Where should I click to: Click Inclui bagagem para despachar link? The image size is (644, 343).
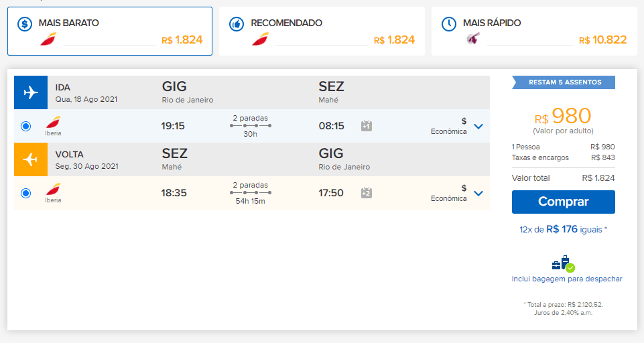click(567, 279)
